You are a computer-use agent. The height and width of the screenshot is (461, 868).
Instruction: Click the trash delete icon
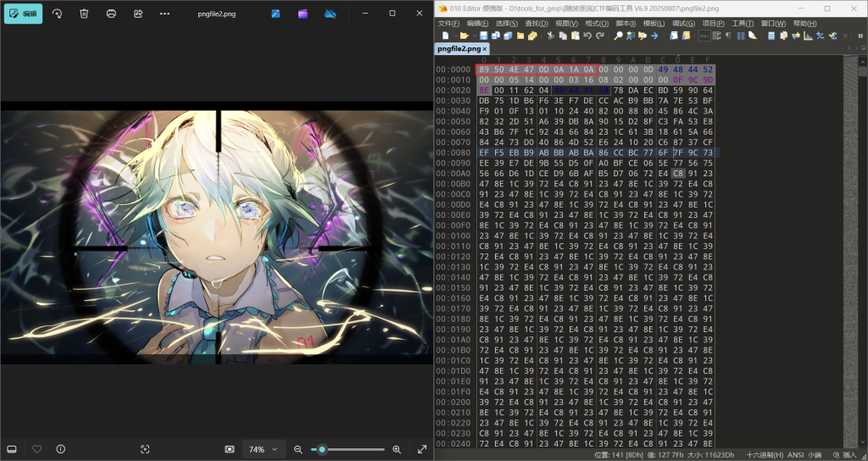click(x=84, y=14)
